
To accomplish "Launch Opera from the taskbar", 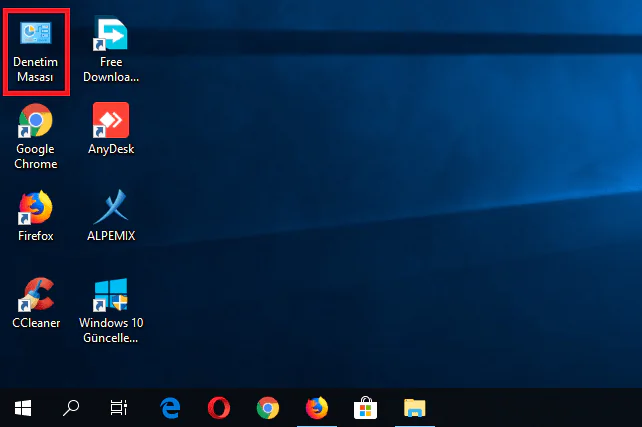I will pos(219,407).
